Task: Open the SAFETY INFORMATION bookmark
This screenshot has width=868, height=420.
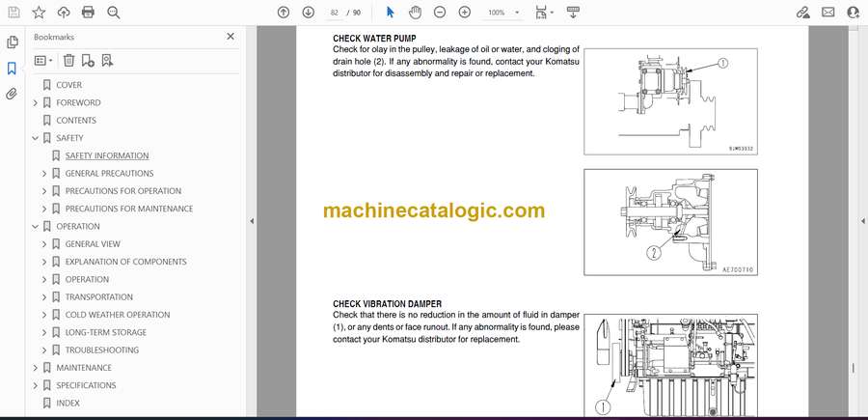Action: pyautogui.click(x=106, y=155)
